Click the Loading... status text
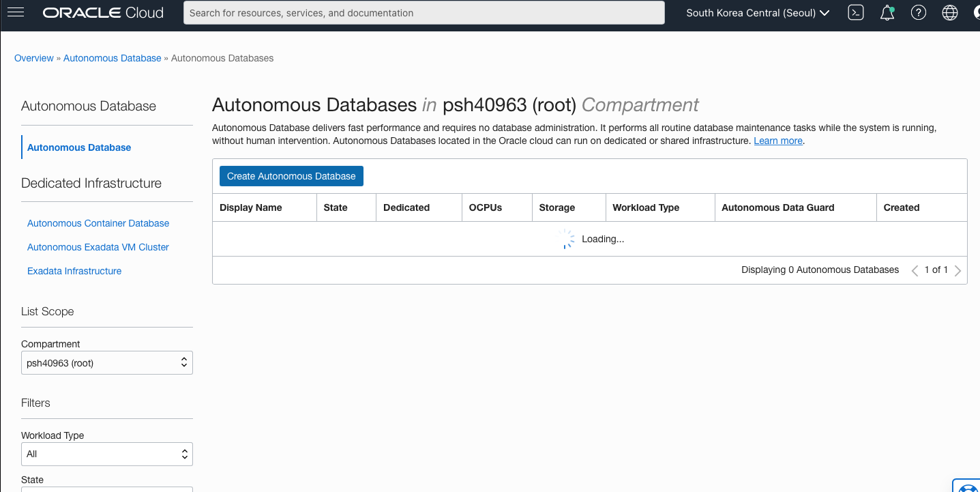Image resolution: width=980 pixels, height=492 pixels. pos(603,239)
